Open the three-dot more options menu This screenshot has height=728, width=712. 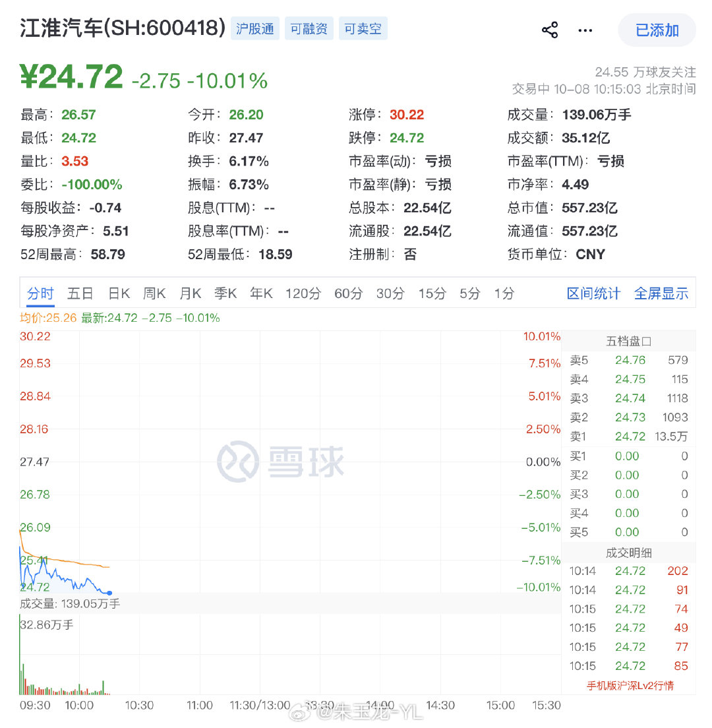pyautogui.click(x=585, y=30)
